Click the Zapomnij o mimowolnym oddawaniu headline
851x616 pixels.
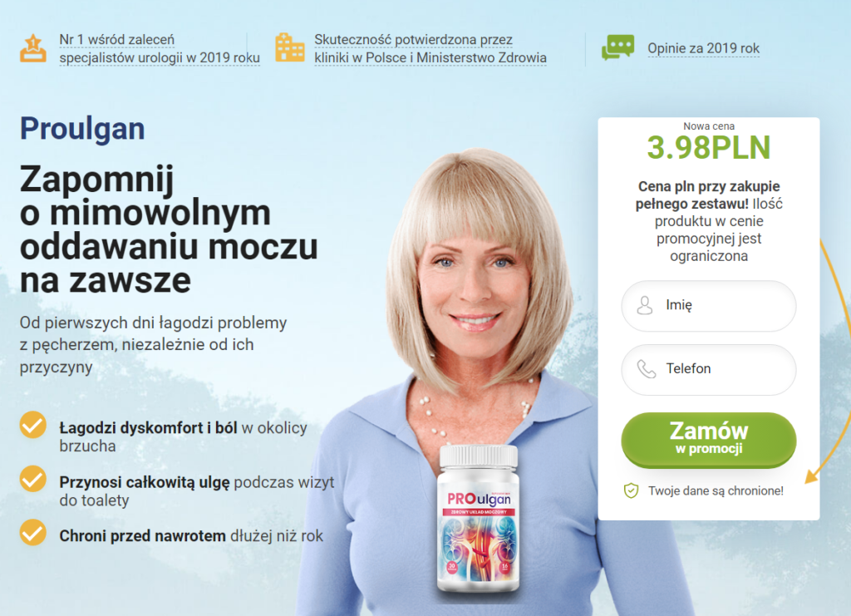tap(169, 229)
